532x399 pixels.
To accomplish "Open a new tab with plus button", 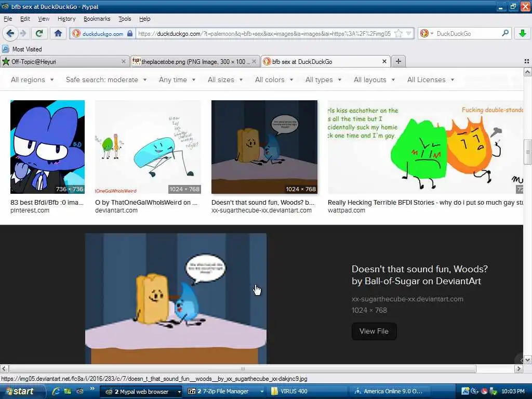I will click(398, 61).
